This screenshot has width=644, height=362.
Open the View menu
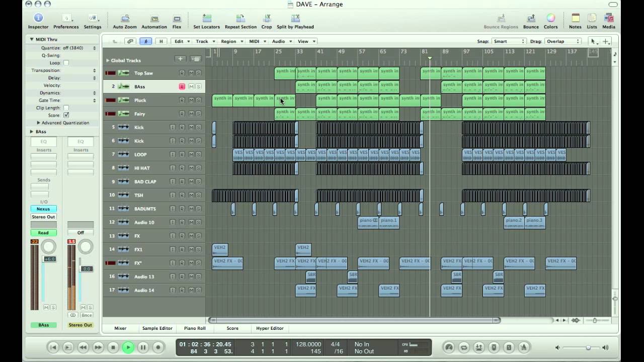[306, 41]
